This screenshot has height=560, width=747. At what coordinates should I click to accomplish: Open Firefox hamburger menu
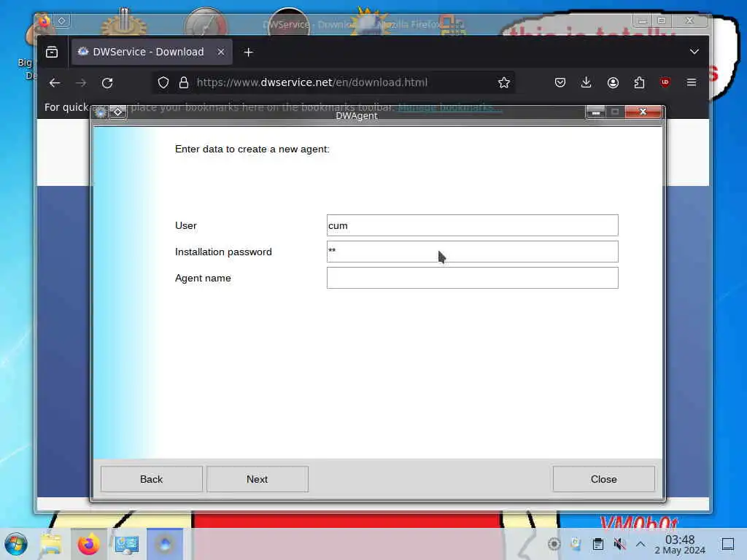(692, 82)
